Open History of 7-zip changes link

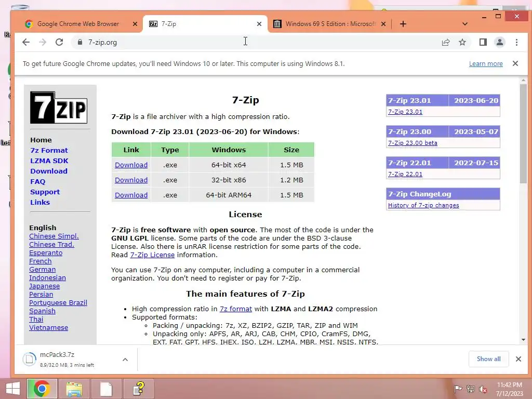pos(423,205)
